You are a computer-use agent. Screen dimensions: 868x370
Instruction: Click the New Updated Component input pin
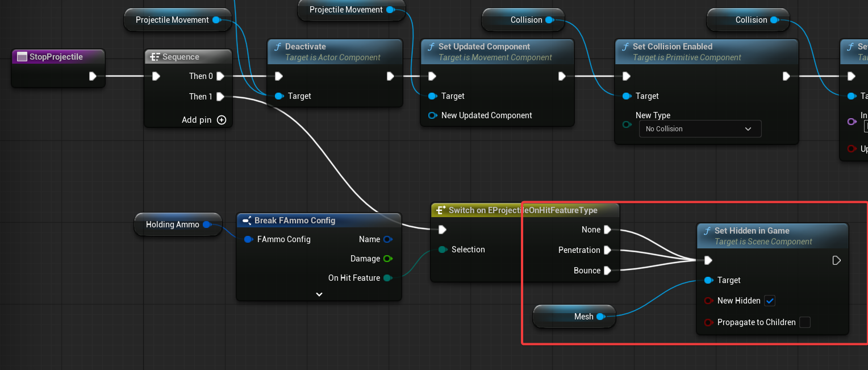[432, 115]
